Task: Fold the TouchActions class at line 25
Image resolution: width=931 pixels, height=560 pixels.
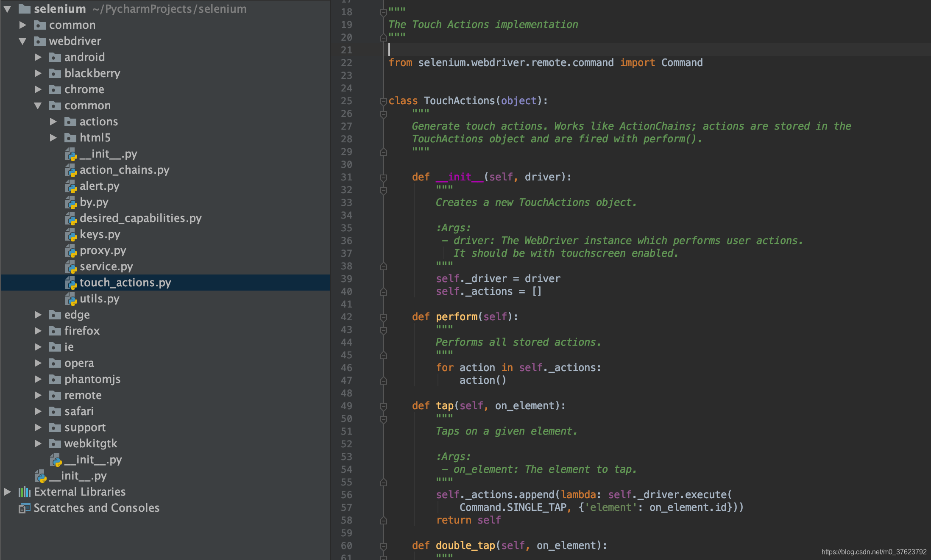Action: (383, 101)
